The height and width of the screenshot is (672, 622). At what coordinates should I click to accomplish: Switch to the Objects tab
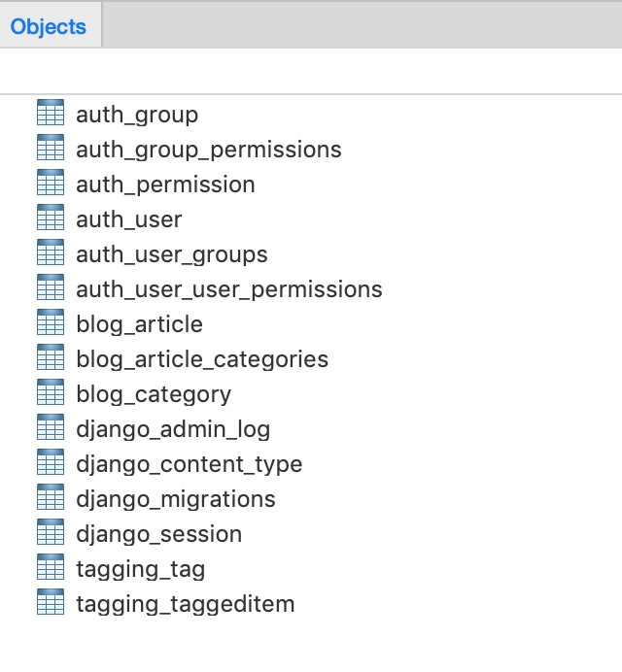pos(49,26)
